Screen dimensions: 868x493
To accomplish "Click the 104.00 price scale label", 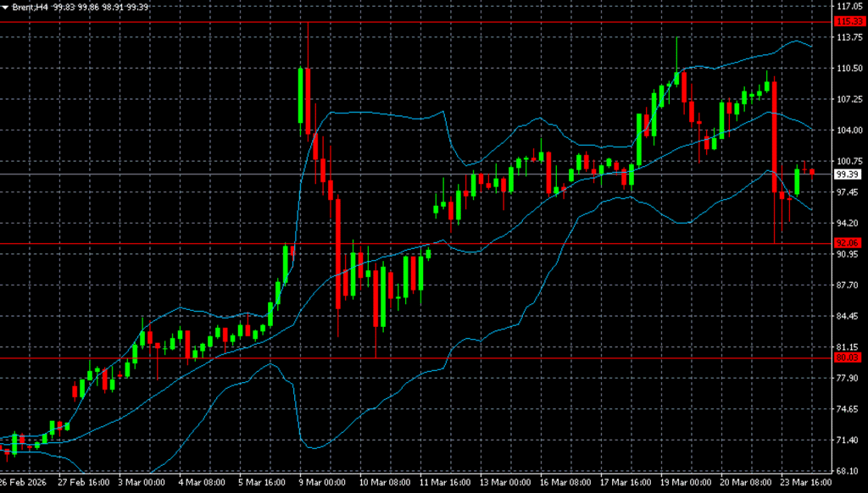I will [x=849, y=130].
